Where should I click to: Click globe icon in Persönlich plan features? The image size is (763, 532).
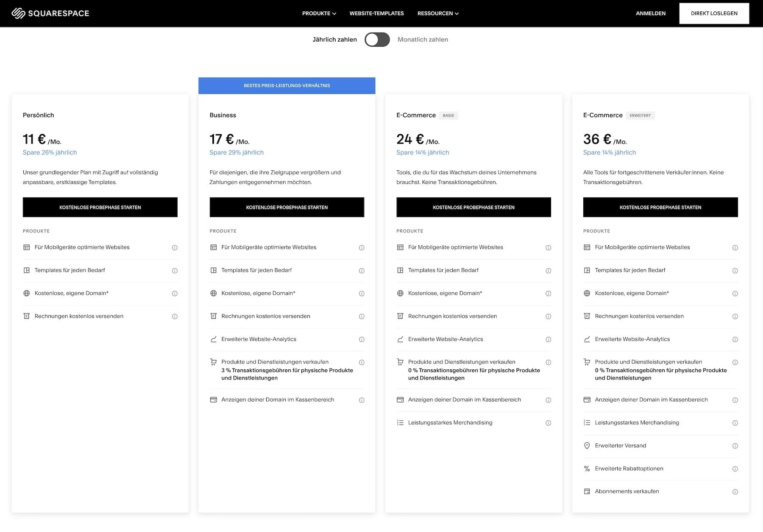[26, 293]
